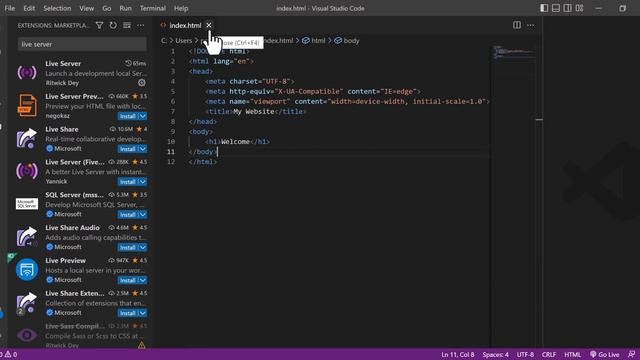The height and width of the screenshot is (360, 640).
Task: Expand install options for Five Server
Action: pyautogui.click(x=143, y=182)
